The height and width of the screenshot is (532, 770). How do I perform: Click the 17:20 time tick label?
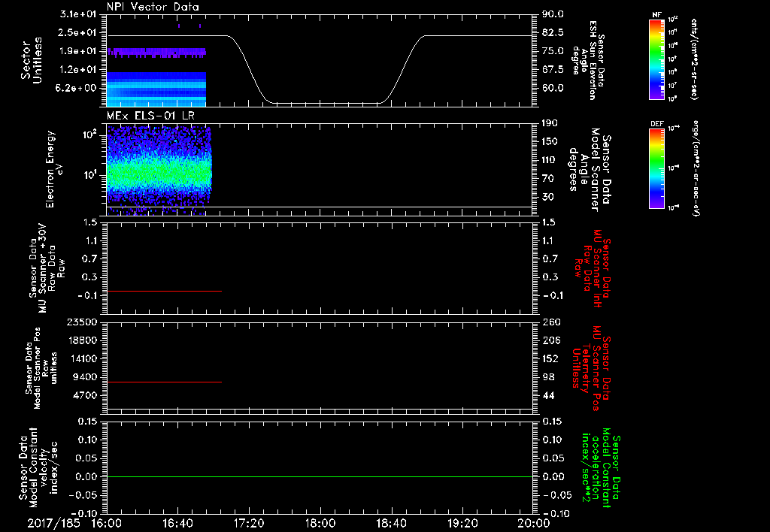(x=249, y=523)
